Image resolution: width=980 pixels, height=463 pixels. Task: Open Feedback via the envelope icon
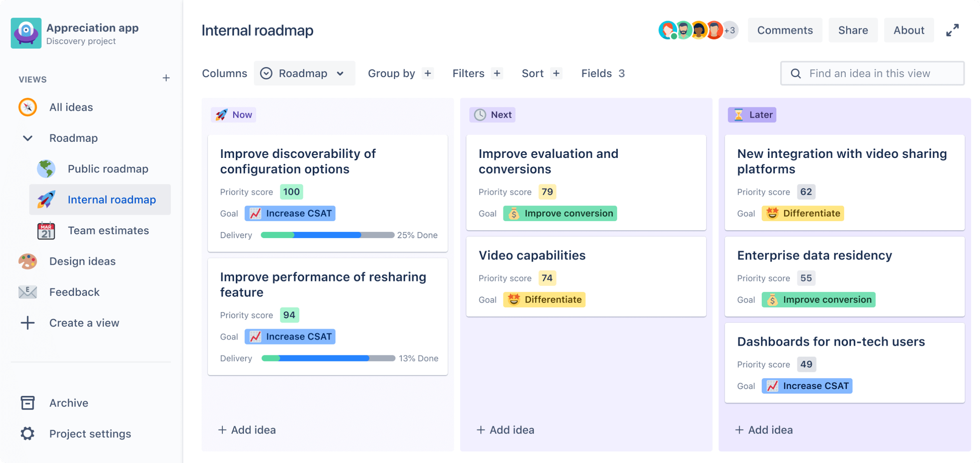click(27, 292)
